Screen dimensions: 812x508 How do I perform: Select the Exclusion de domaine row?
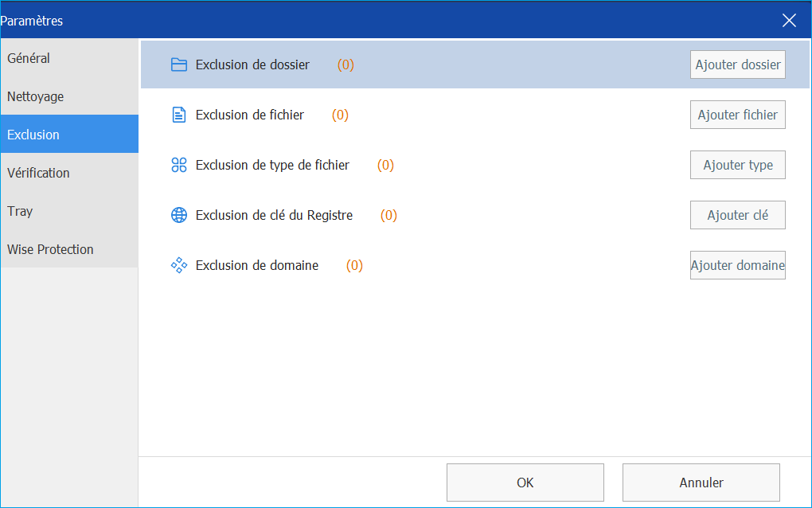pos(475,265)
